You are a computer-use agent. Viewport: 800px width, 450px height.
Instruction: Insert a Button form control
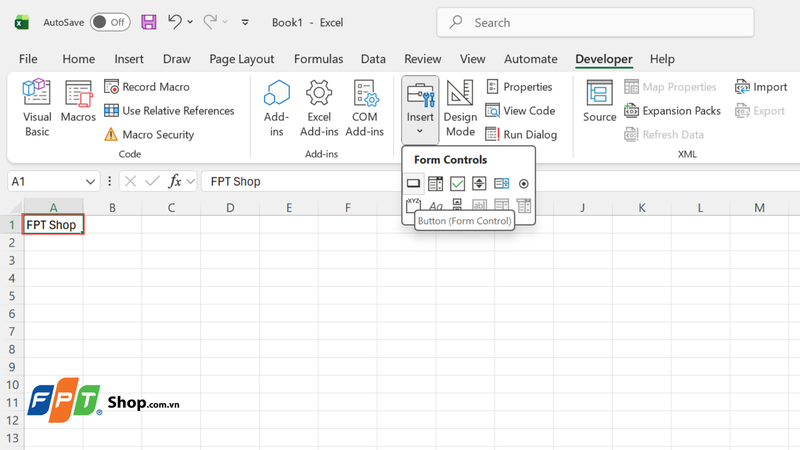coord(413,183)
